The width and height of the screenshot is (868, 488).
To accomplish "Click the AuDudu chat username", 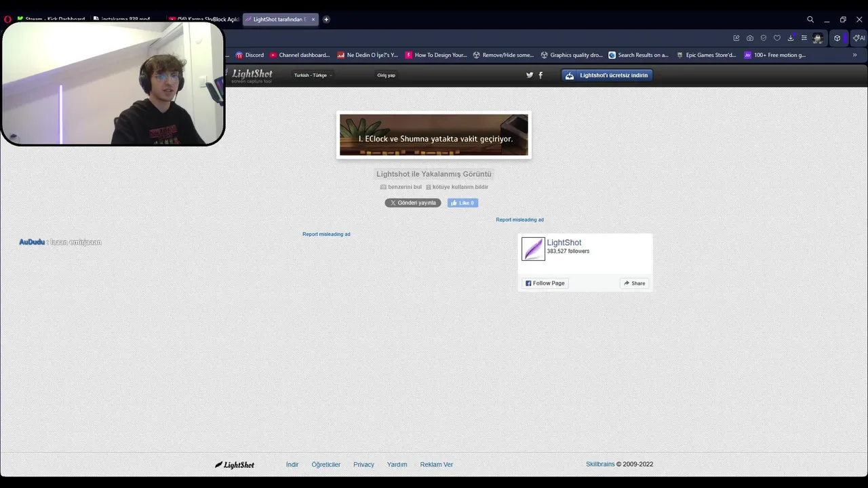I will (x=32, y=242).
